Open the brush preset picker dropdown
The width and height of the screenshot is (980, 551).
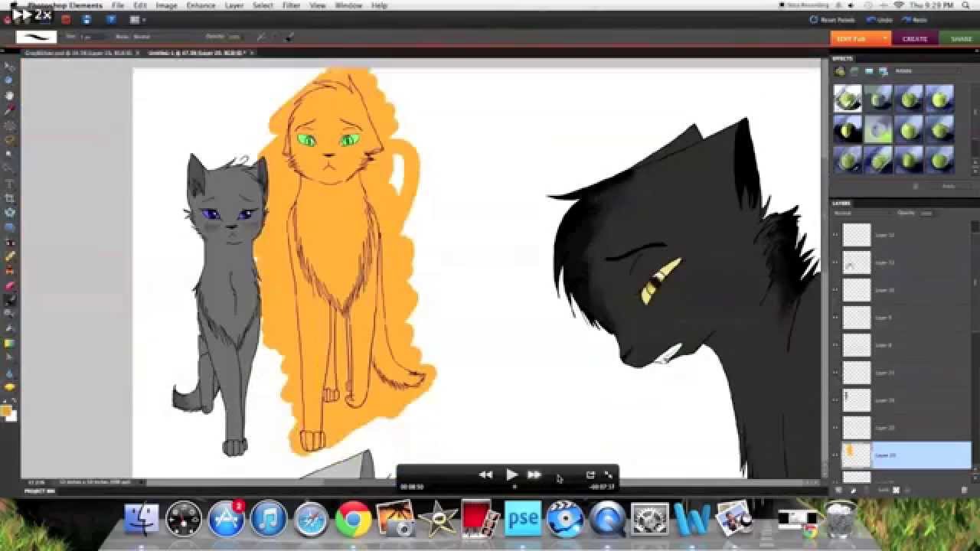tap(36, 37)
